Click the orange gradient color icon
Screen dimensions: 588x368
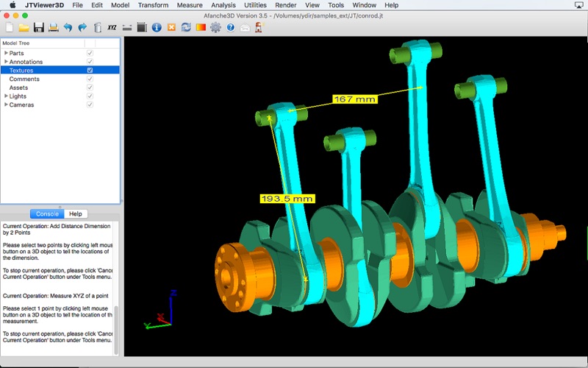point(201,28)
